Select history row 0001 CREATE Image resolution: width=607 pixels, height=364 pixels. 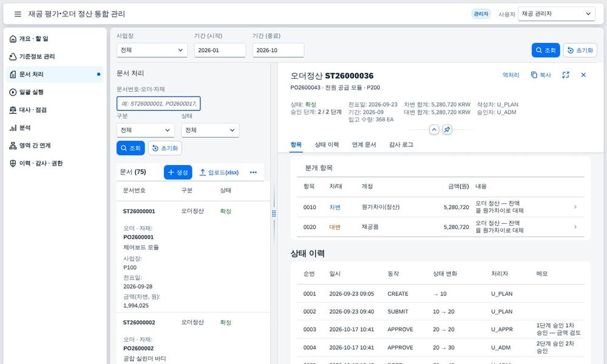[441, 294]
